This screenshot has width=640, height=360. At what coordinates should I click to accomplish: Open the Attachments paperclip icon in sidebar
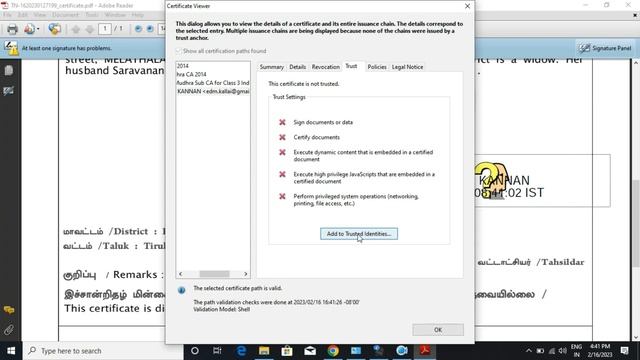pyautogui.click(x=9, y=329)
